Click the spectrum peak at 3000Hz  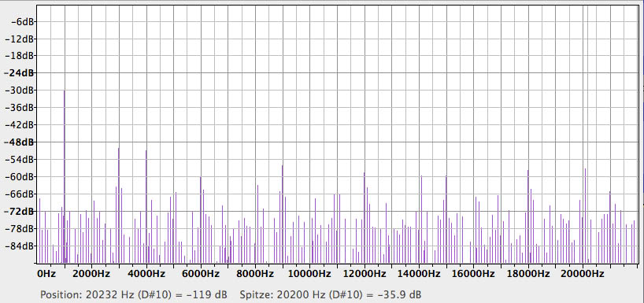(119, 205)
